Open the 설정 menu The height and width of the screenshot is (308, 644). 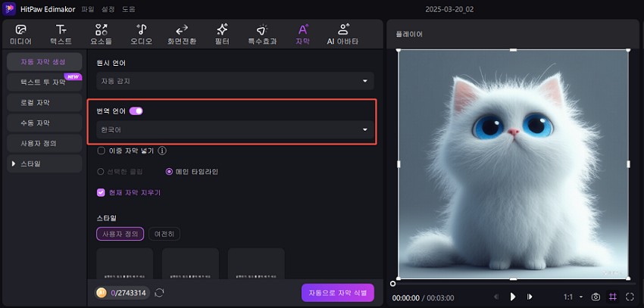point(108,9)
